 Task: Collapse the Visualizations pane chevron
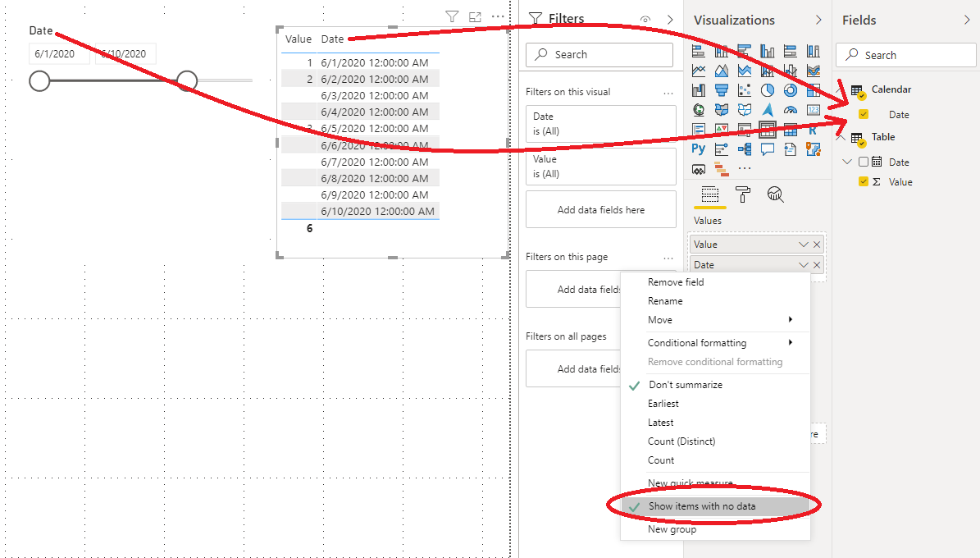click(x=818, y=20)
